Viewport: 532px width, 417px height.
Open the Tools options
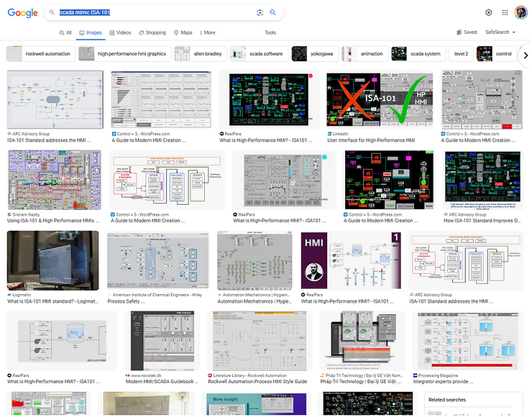[270, 32]
